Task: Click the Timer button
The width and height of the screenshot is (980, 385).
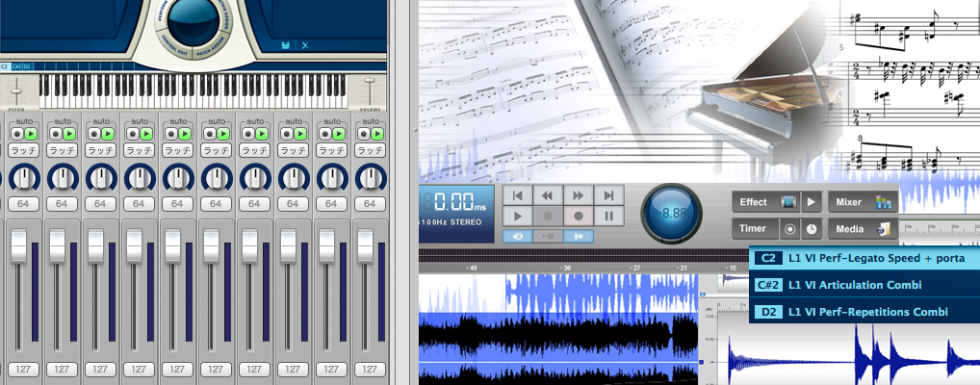Action: pyautogui.click(x=755, y=229)
